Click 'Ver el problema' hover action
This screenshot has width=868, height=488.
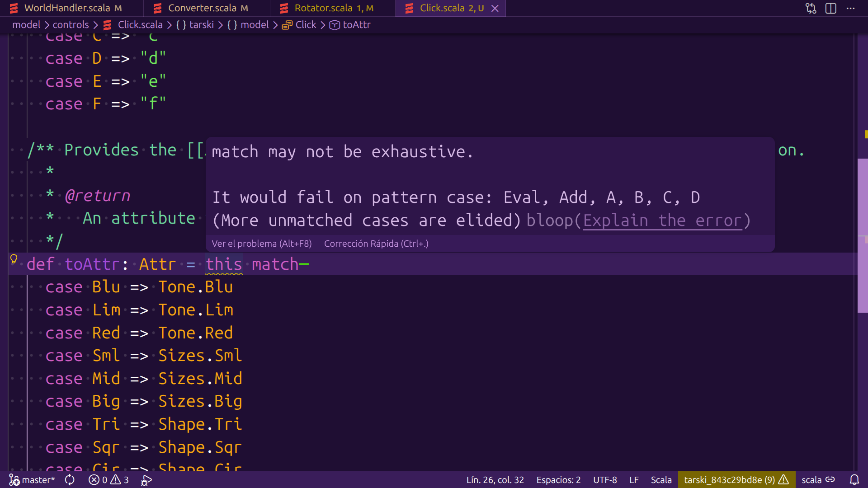coord(261,244)
